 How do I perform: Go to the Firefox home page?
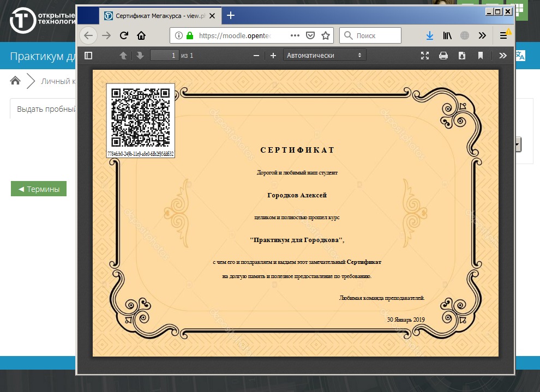click(x=141, y=35)
